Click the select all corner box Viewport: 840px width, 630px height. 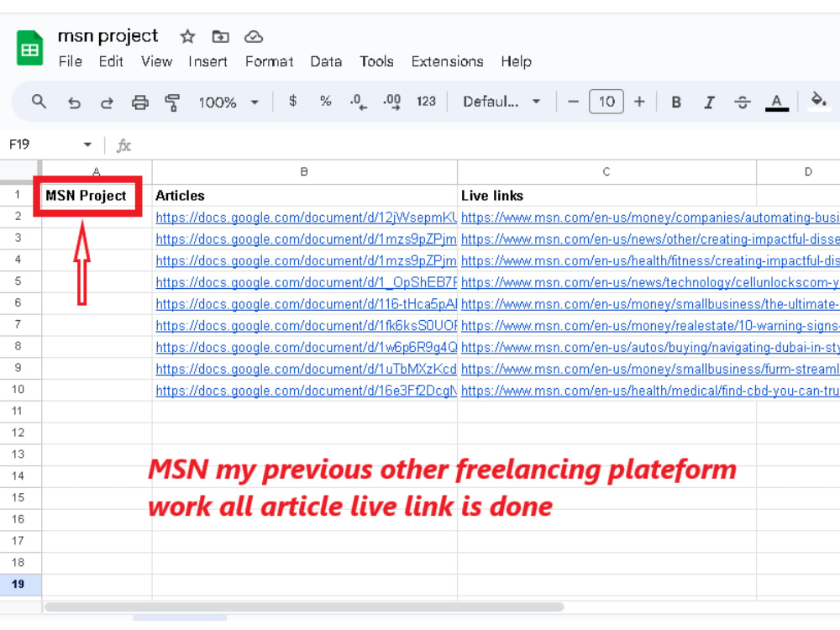pyautogui.click(x=20, y=172)
